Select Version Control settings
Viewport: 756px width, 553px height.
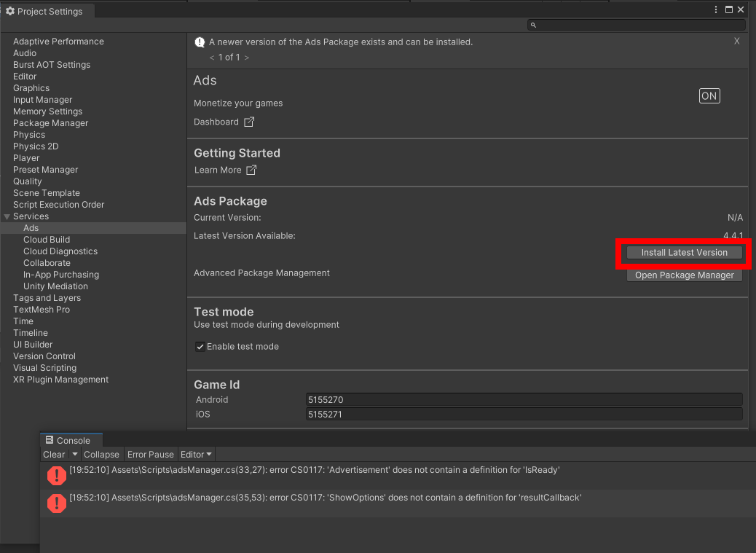pyautogui.click(x=44, y=356)
